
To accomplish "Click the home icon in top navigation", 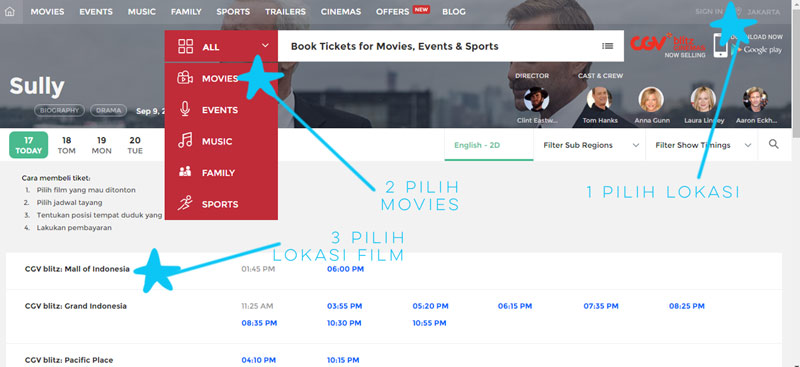I will click(x=10, y=12).
